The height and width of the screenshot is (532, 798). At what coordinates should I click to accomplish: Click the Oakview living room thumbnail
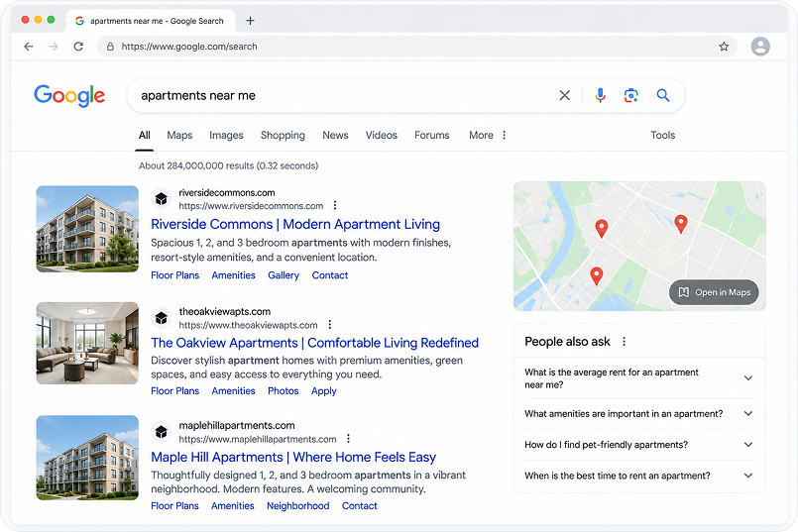click(x=87, y=344)
